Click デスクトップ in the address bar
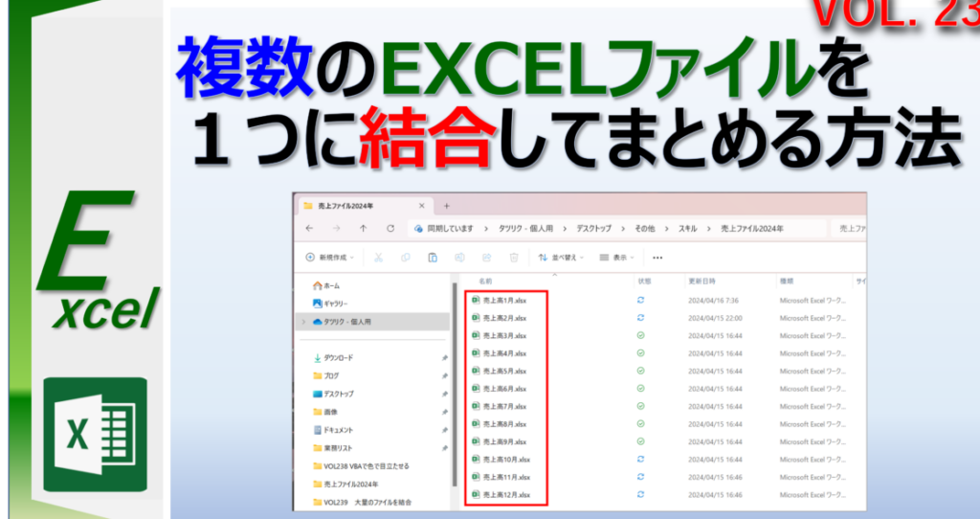980x519 pixels. [593, 229]
